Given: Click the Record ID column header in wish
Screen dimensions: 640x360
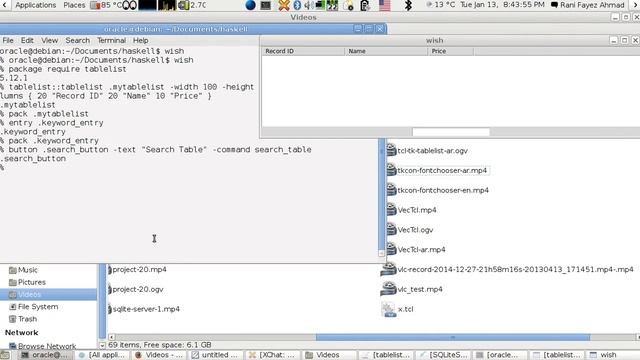Looking at the screenshot, I should (x=303, y=51).
